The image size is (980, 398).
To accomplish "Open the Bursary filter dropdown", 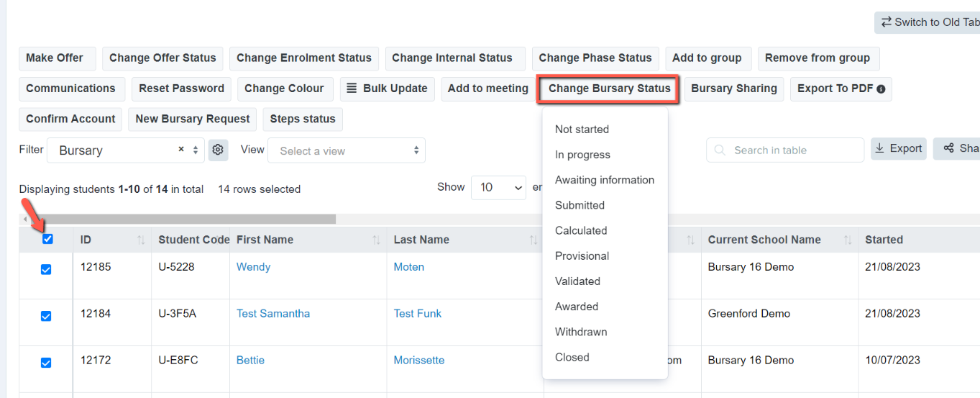I will [x=126, y=150].
